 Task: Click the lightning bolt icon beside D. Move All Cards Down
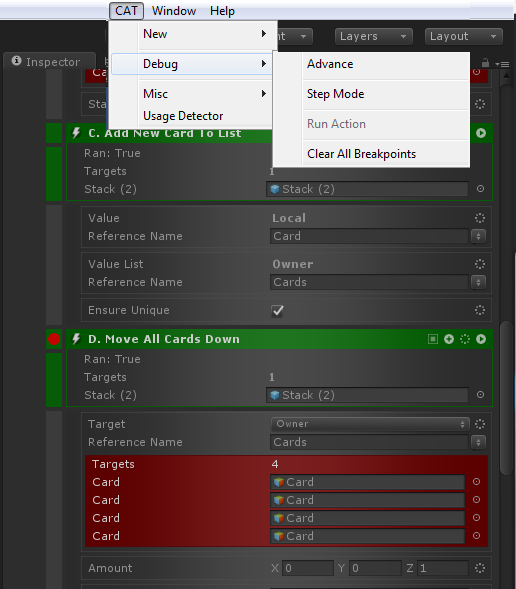point(76,339)
